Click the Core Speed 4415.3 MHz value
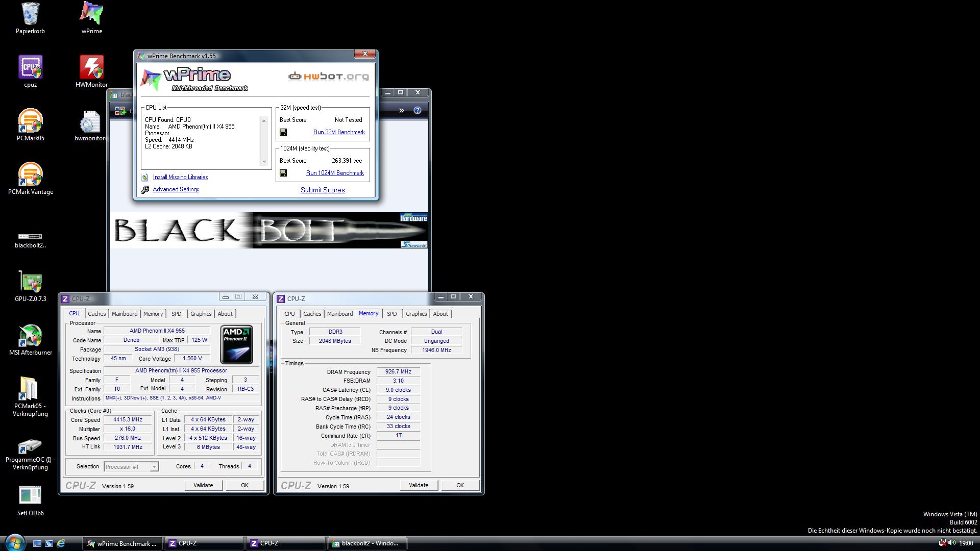980x551 pixels. click(128, 420)
